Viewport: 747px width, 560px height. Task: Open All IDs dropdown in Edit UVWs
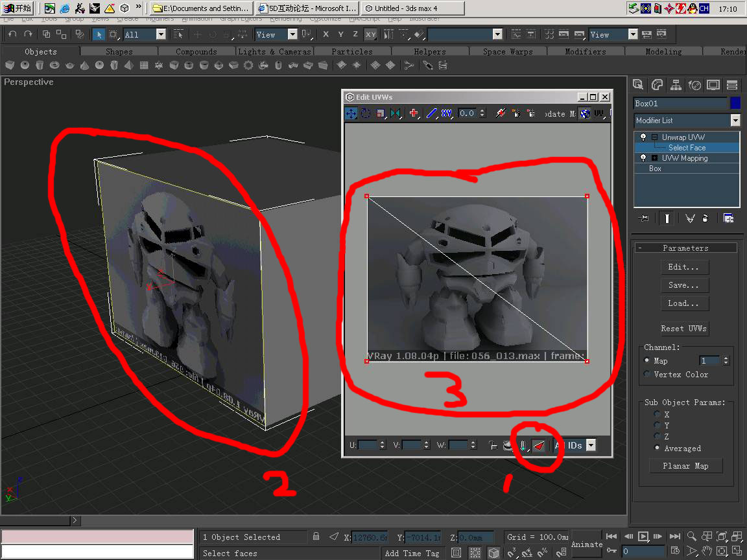tap(591, 446)
